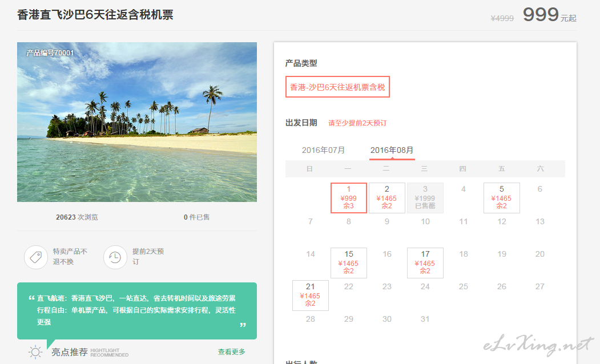Pick August 17 departure date

coord(425,262)
